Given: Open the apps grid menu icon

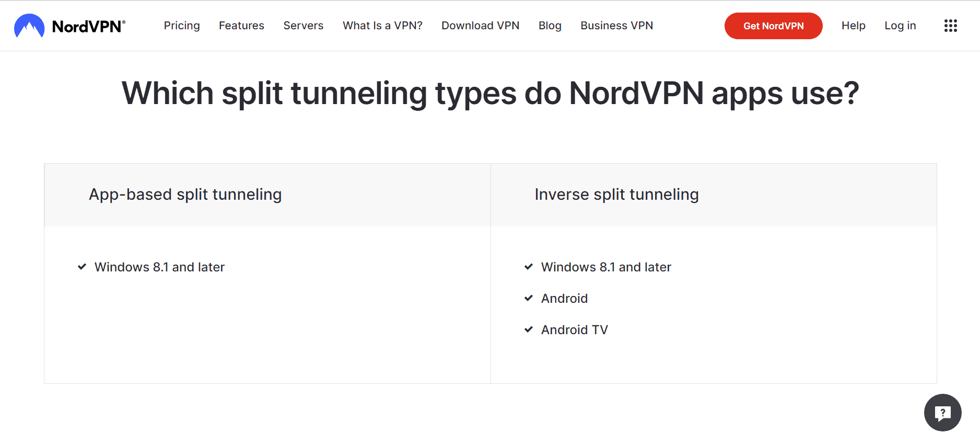Looking at the screenshot, I should click(x=950, y=25).
